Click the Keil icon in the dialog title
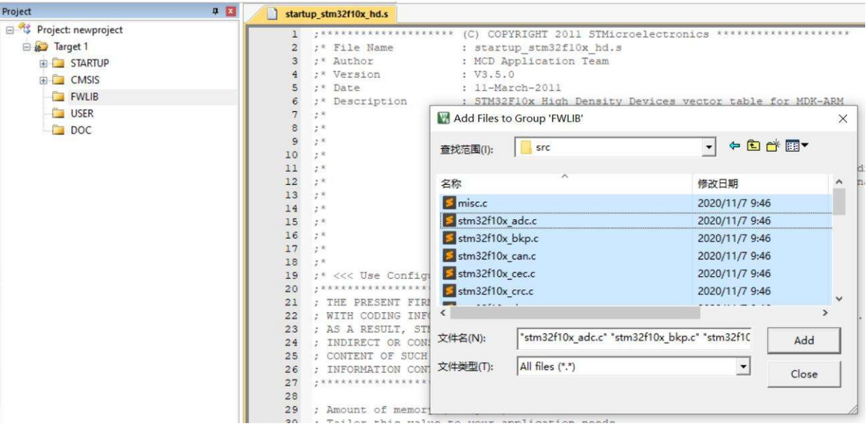This screenshot has width=868, height=425. [444, 118]
